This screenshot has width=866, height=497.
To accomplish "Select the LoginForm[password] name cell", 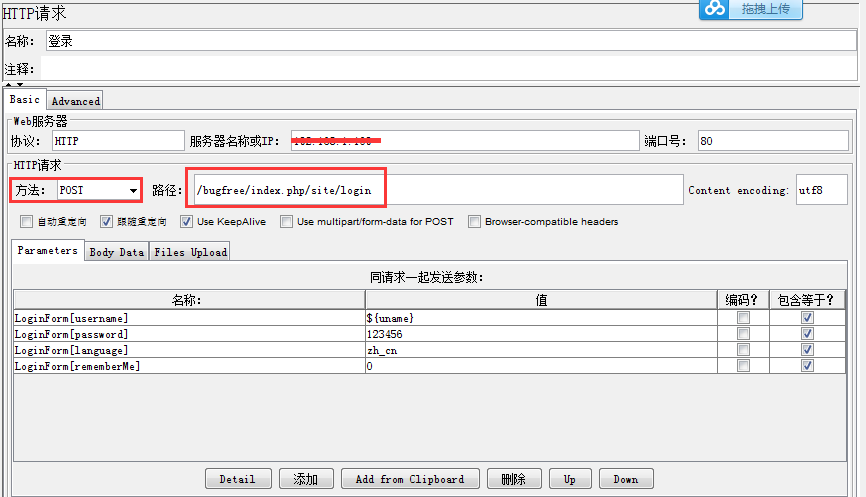I will coord(189,334).
